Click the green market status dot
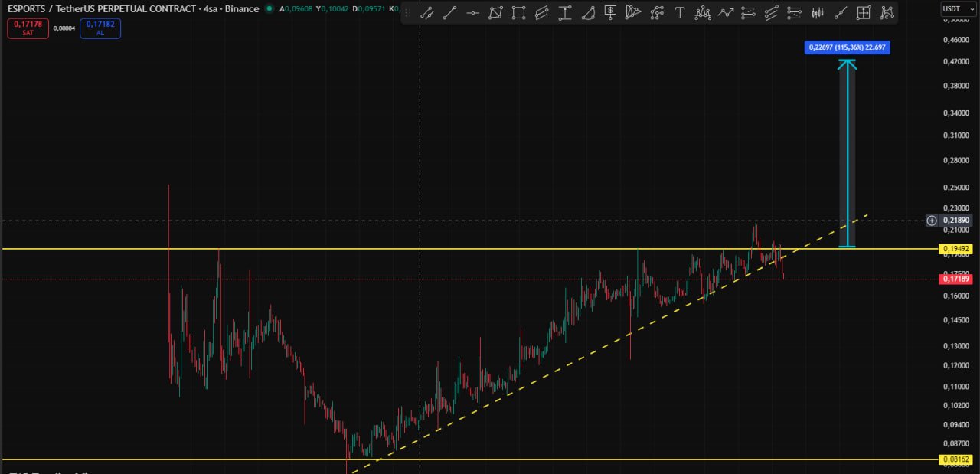The image size is (980, 474). tap(268, 9)
